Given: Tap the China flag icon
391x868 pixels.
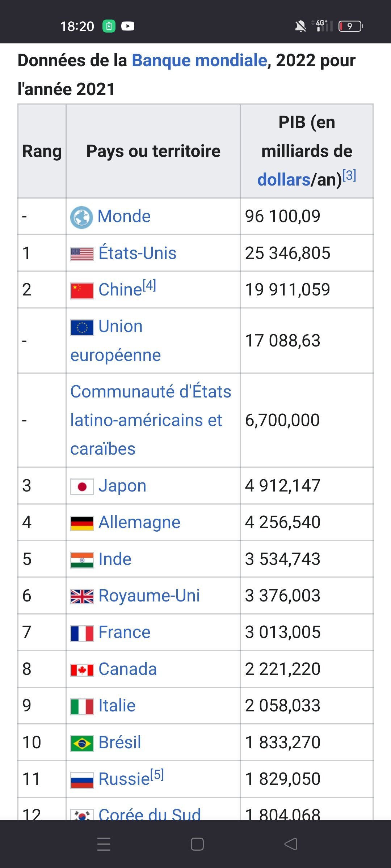Looking at the screenshot, I should [x=82, y=290].
